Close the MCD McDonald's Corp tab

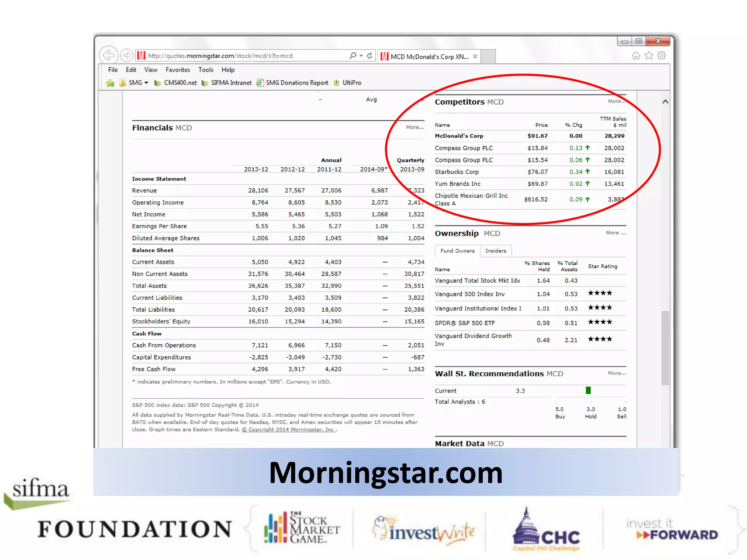click(475, 57)
